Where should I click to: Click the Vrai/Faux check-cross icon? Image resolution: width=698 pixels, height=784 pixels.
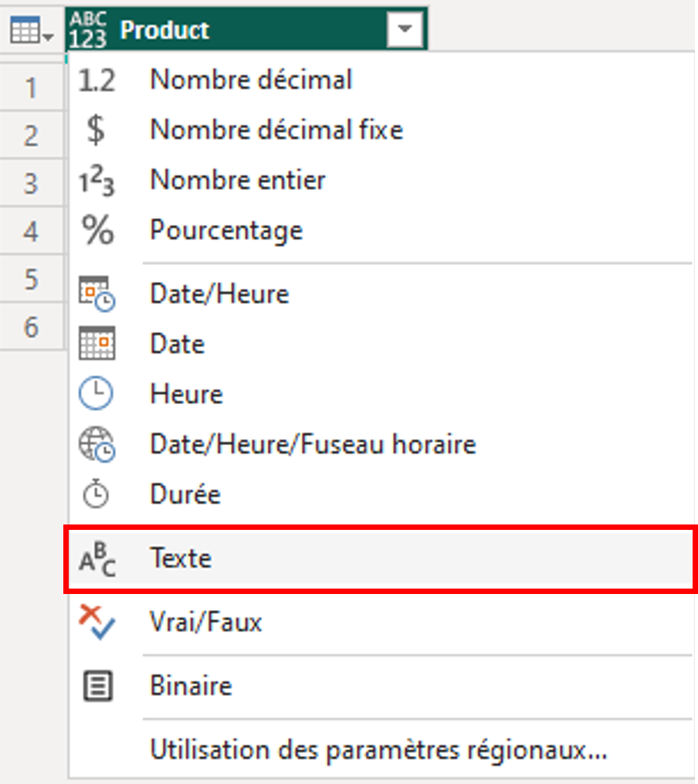coord(97,622)
